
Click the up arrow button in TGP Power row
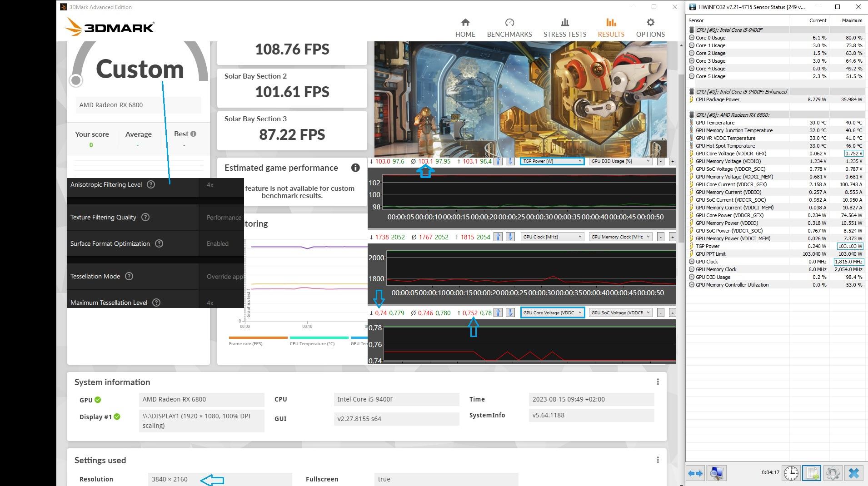tap(498, 161)
